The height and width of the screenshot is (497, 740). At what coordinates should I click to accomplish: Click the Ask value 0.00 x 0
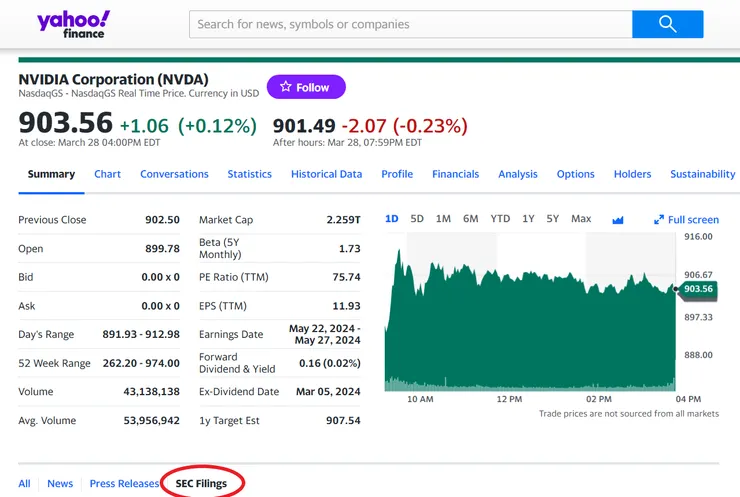[160, 306]
